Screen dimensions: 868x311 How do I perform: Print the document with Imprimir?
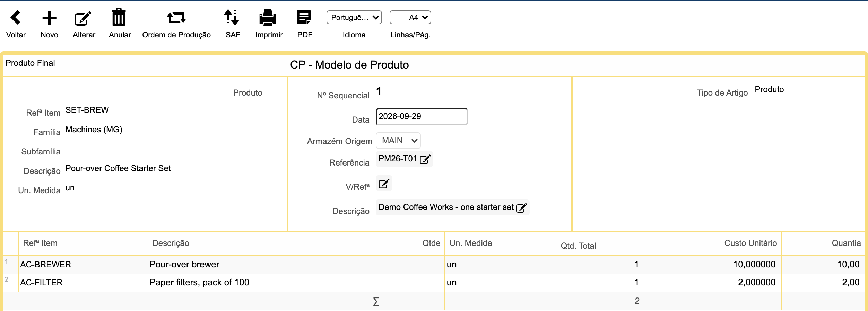268,17
